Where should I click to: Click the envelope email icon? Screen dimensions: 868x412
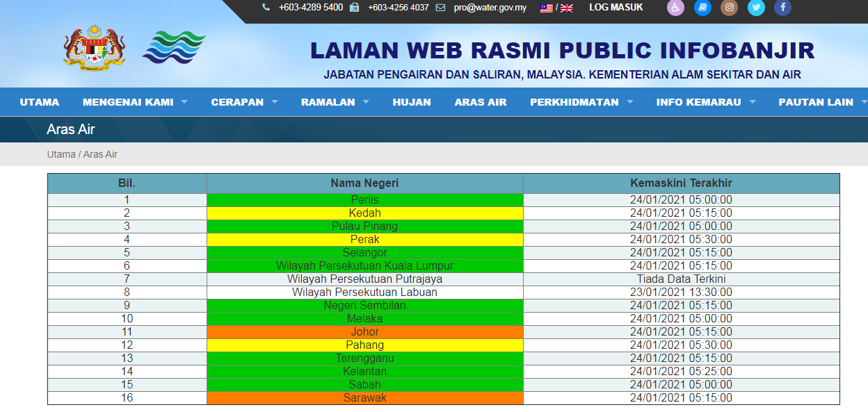[x=440, y=8]
